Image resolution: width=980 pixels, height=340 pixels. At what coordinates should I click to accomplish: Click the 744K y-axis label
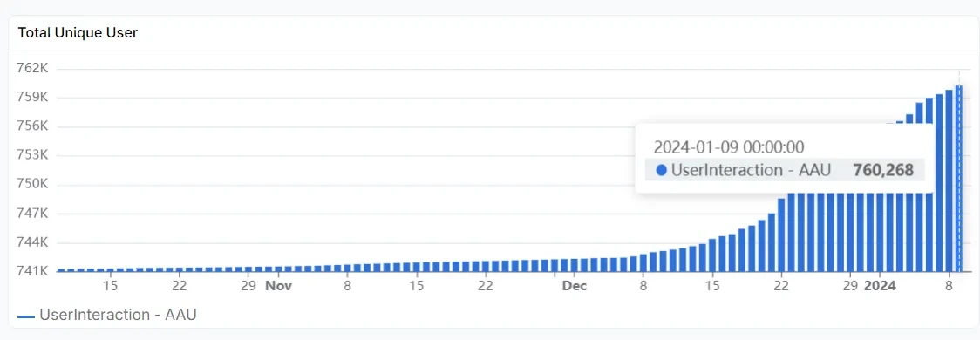[33, 241]
